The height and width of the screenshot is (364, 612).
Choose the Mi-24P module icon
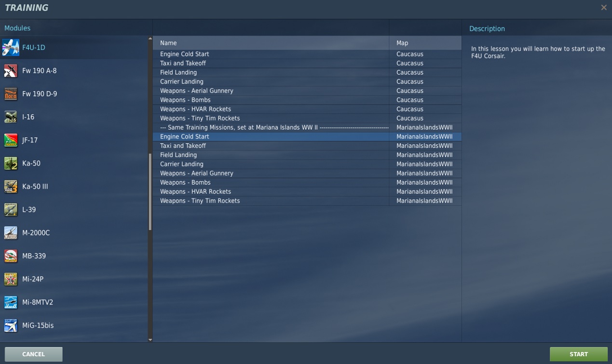pyautogui.click(x=11, y=279)
